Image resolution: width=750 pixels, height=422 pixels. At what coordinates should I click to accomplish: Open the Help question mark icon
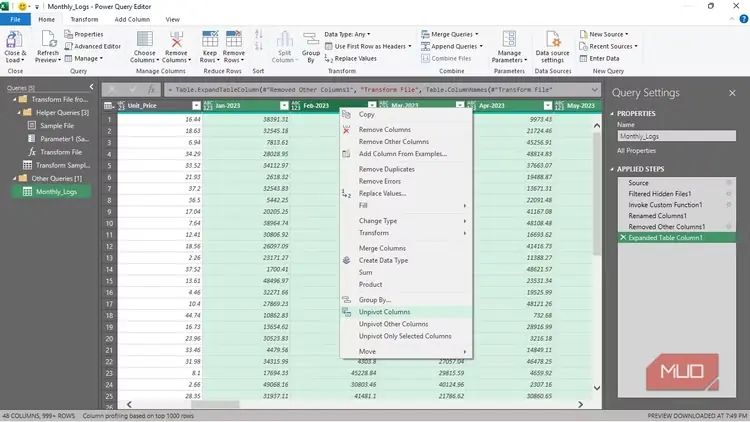pos(743,19)
